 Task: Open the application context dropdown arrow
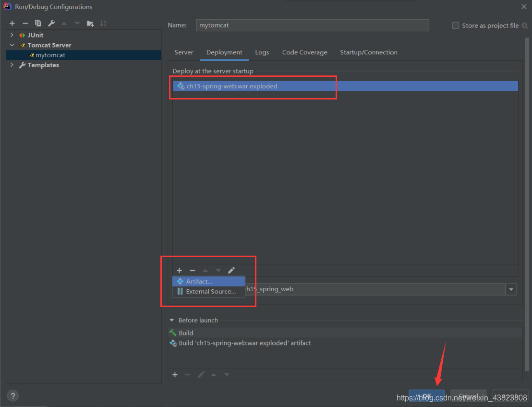tap(511, 289)
